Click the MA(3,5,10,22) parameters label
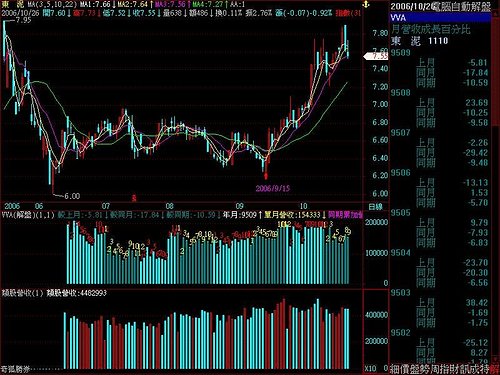500x375 pixels. point(52,5)
